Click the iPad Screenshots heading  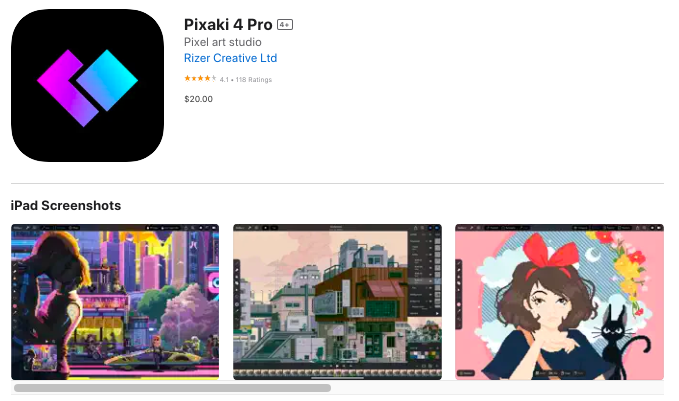tap(66, 205)
